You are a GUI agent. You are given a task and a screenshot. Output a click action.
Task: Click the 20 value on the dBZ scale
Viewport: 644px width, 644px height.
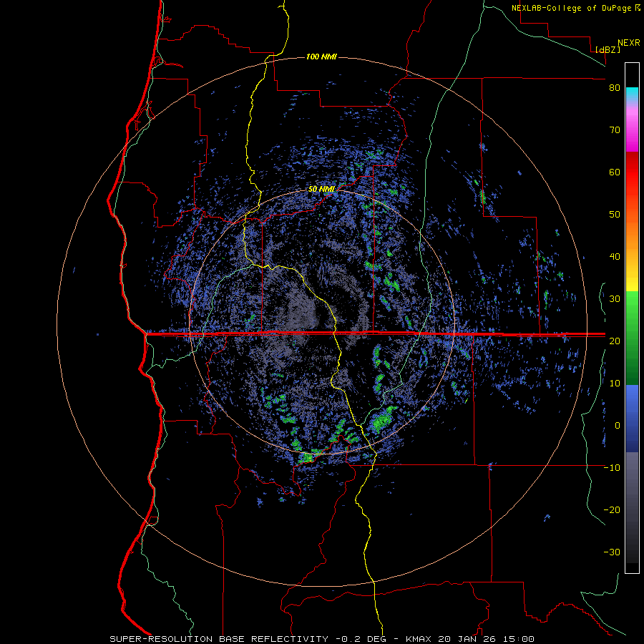click(x=615, y=341)
